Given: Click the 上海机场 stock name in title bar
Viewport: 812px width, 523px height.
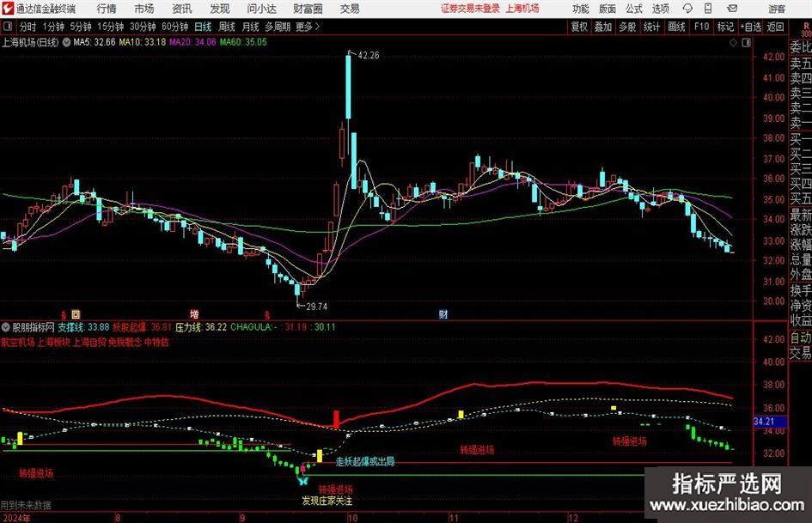Looking at the screenshot, I should pyautogui.click(x=522, y=9).
